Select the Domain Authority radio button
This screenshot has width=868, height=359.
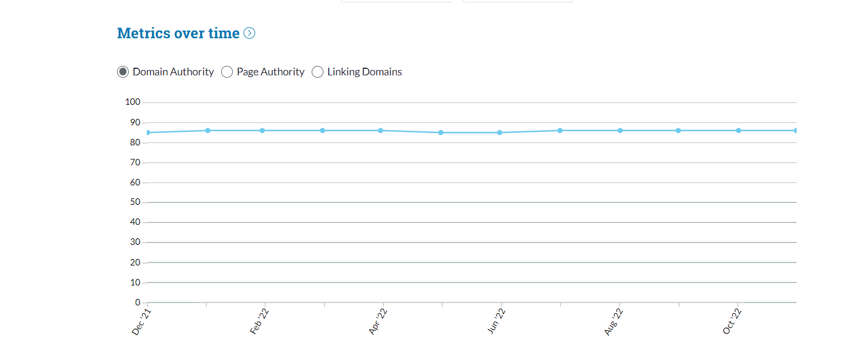coord(123,72)
